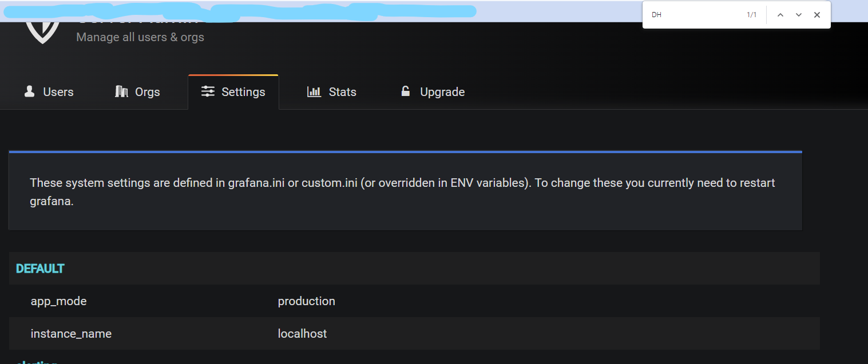Open the Users tab
Image resolution: width=868 pixels, height=364 pixels.
point(49,92)
